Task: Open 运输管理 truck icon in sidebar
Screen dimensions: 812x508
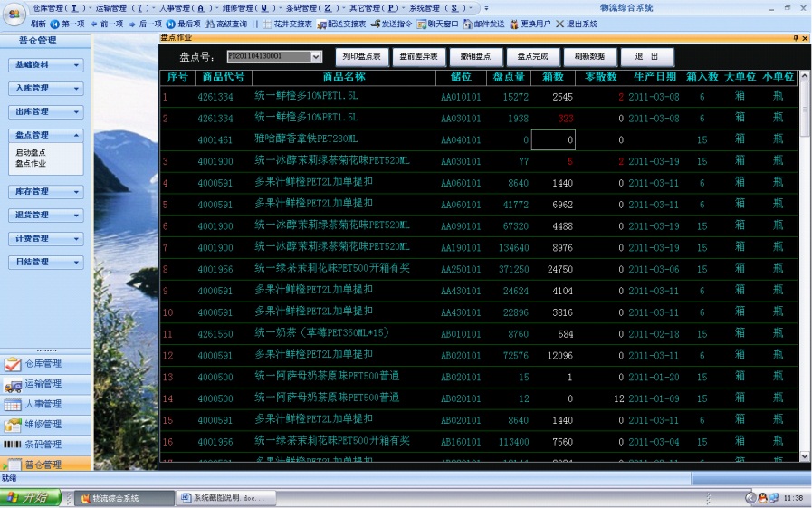Action: coord(13,385)
